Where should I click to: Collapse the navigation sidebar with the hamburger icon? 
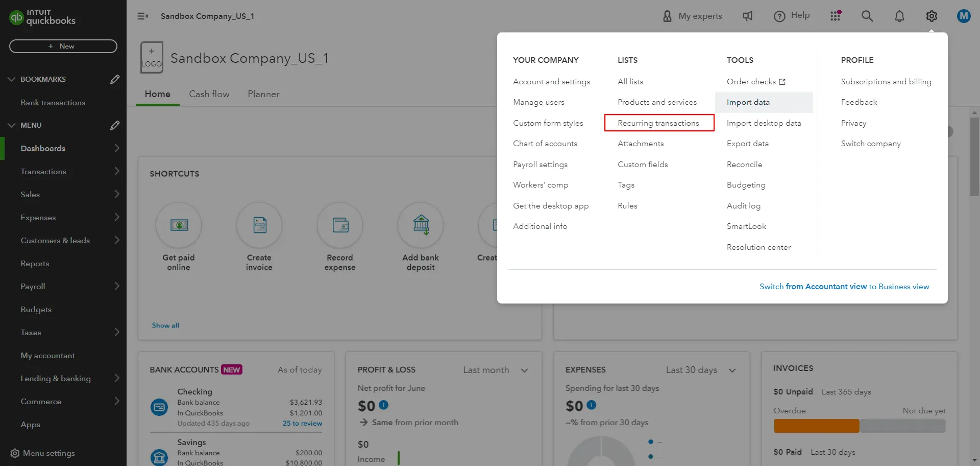[x=143, y=16]
